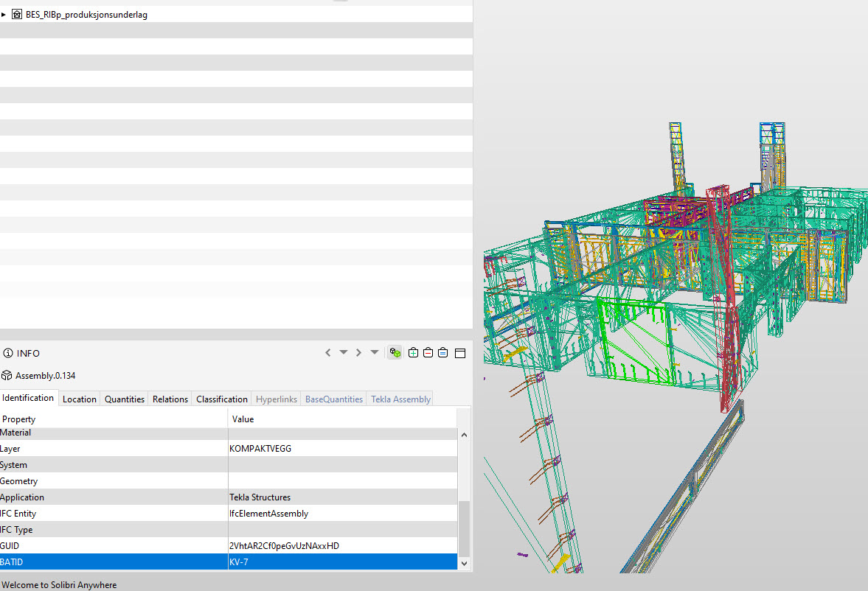
Task: Toggle the green cube icon in INFO header
Action: pos(395,353)
